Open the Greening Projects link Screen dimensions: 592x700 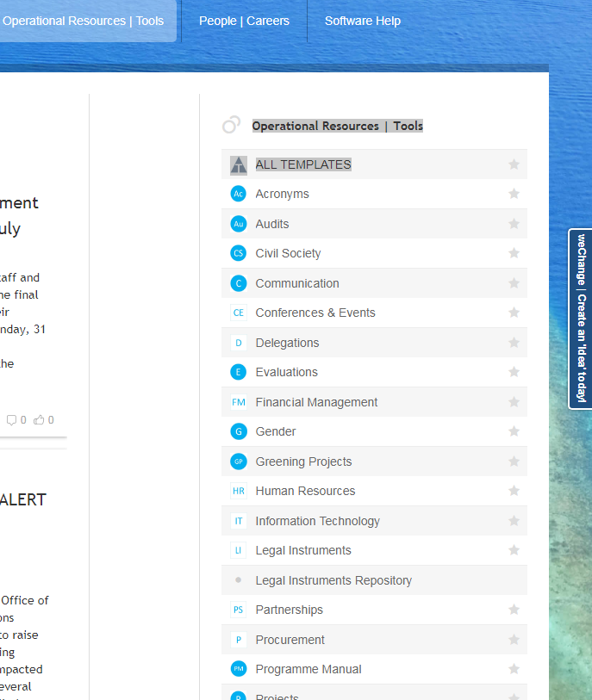click(x=304, y=462)
